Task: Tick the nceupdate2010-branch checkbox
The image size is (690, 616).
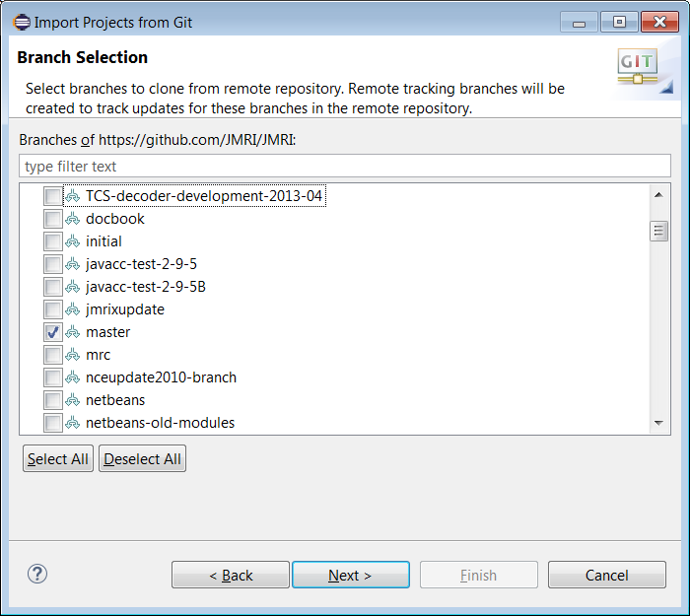Action: pos(53,377)
